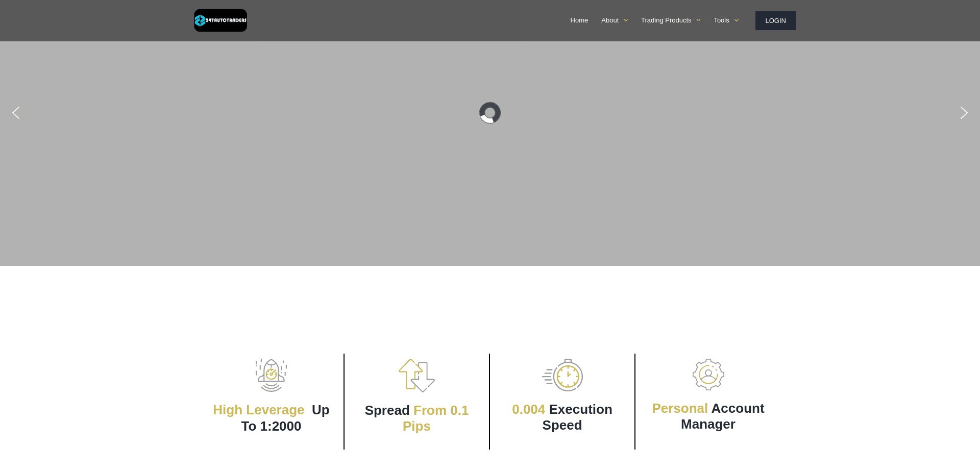Viewport: 980px width, 472px height.
Task: Select Home in the navigation bar
Action: tap(579, 20)
